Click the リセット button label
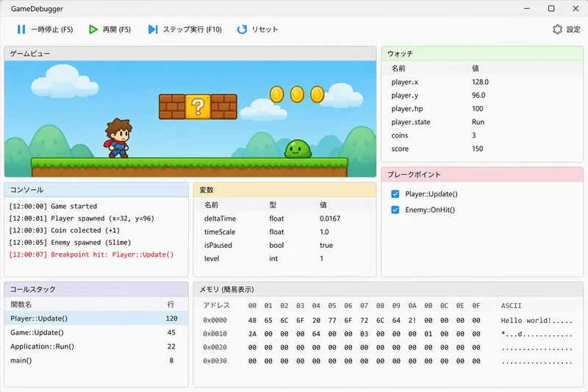 (265, 29)
